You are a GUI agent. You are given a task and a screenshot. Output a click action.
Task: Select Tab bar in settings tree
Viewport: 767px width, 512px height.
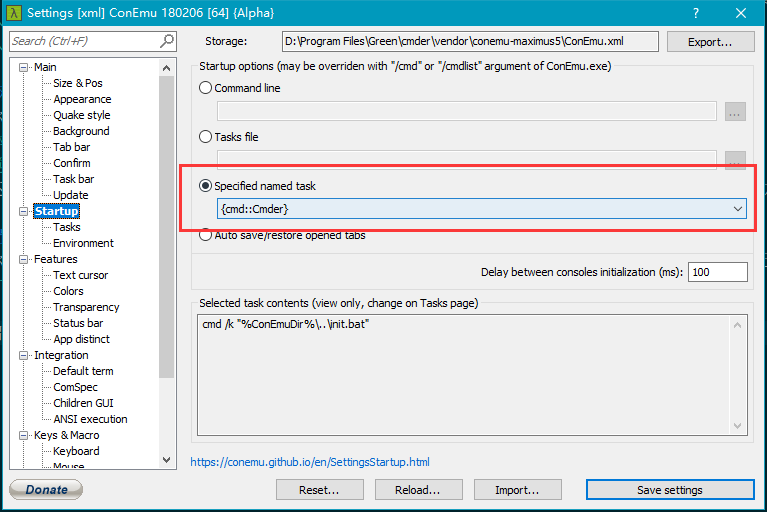pos(71,147)
